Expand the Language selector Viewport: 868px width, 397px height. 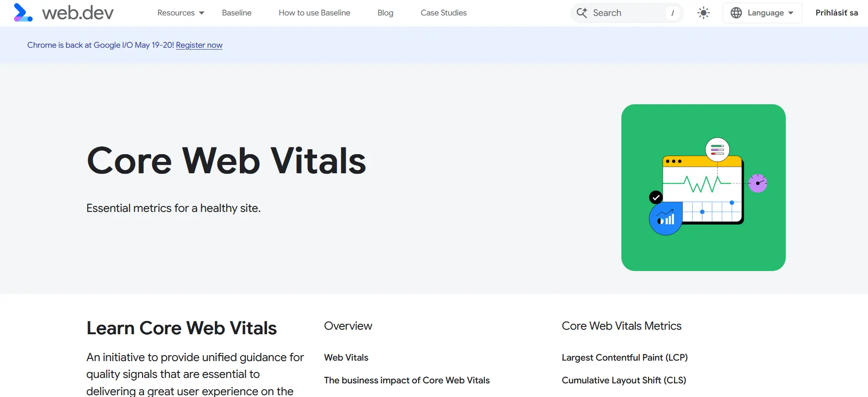(x=761, y=13)
